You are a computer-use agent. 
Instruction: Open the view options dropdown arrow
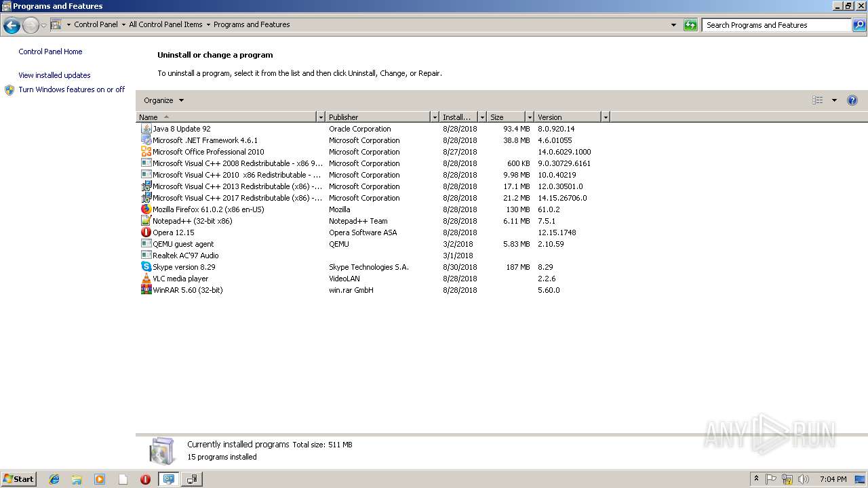pos(834,100)
